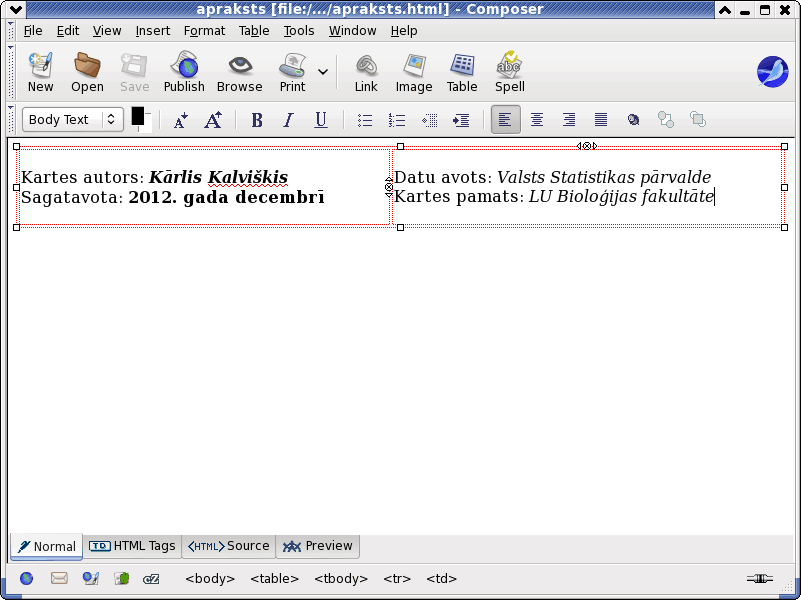Click the online/offline connection icon
Viewport: 801px width, 600px height.
click(760, 579)
